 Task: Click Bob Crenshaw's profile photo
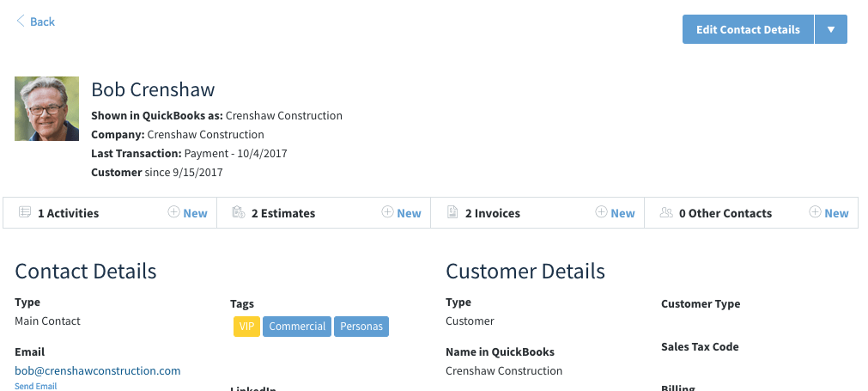coord(46,109)
